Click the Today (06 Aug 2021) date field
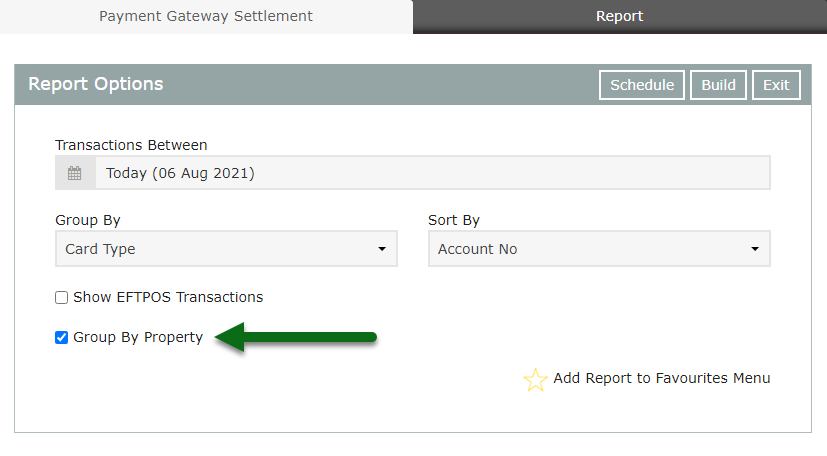827x456 pixels. pos(432,173)
